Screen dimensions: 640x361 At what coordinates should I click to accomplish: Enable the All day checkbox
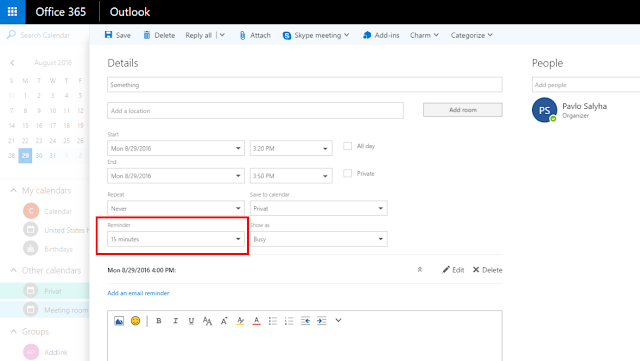[347, 146]
